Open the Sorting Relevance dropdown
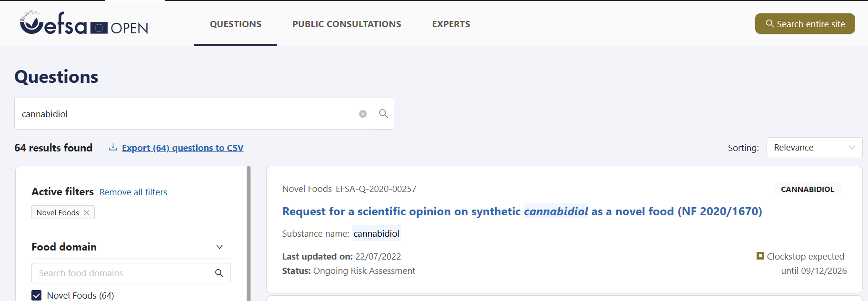This screenshot has height=301, width=868. tap(814, 148)
